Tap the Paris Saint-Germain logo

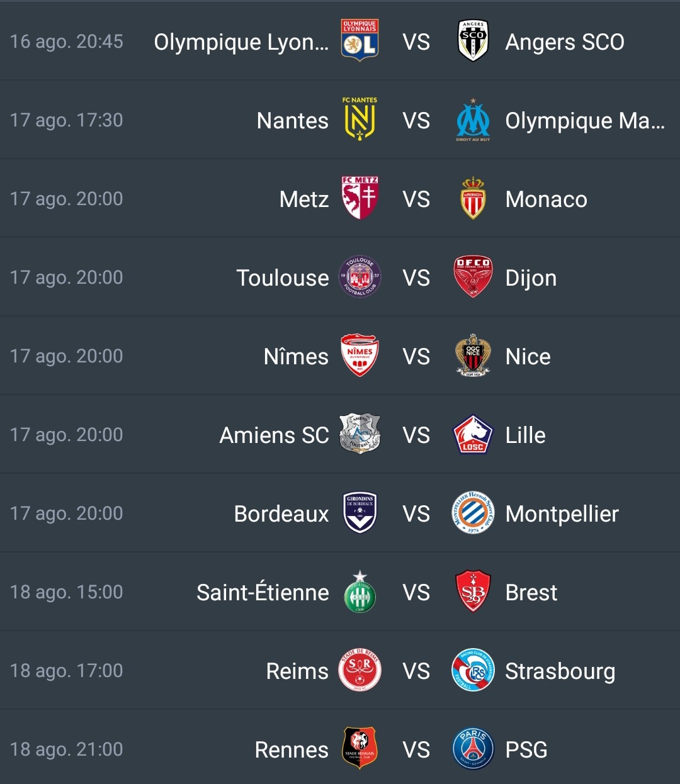pyautogui.click(x=473, y=749)
